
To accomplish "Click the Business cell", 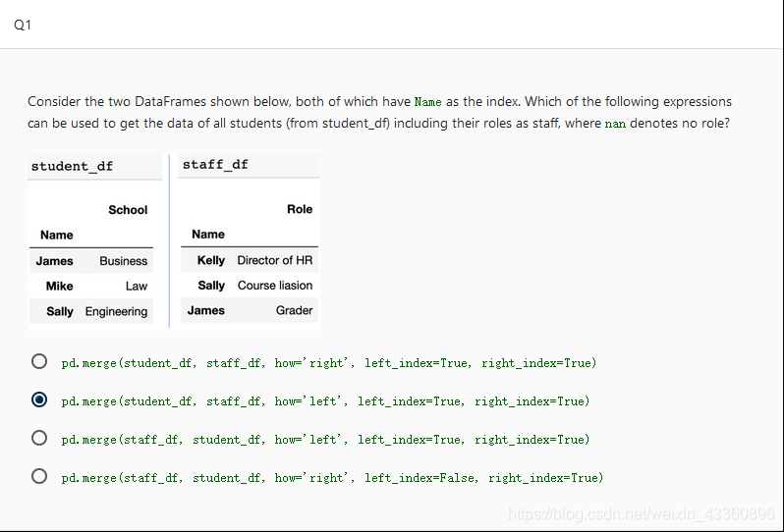I will pos(124,261).
